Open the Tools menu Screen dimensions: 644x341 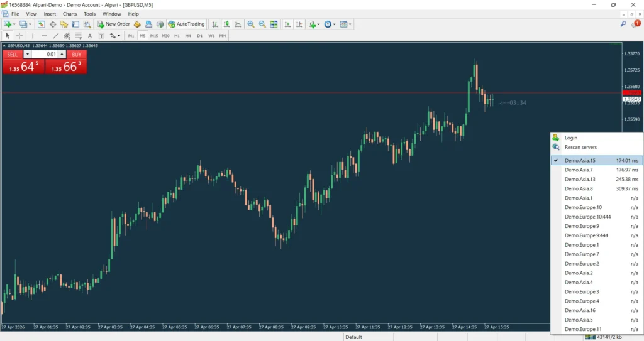(x=89, y=14)
